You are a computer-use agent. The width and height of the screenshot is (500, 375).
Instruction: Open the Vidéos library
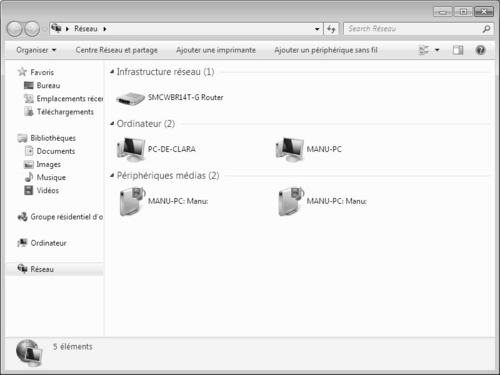pos(48,191)
